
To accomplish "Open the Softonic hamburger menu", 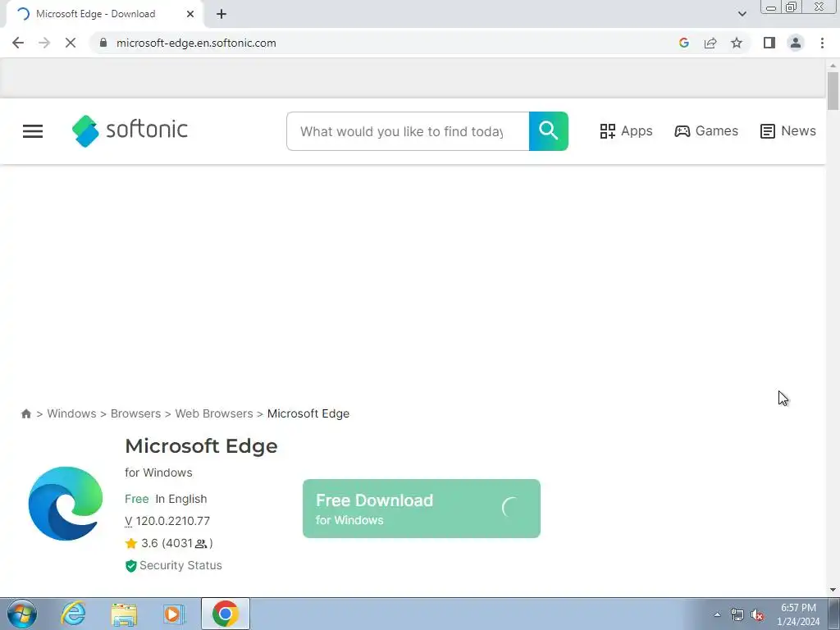I will tap(33, 131).
